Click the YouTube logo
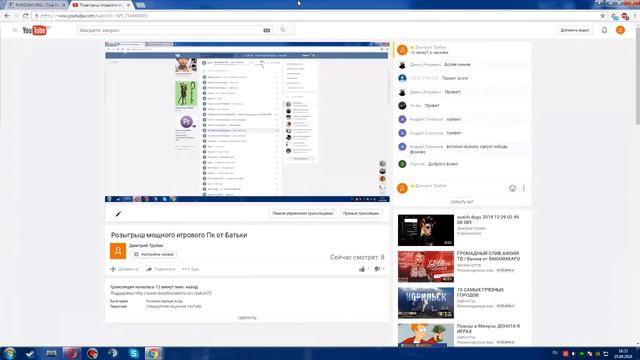Screen dimensions: 640x360 point(36,30)
